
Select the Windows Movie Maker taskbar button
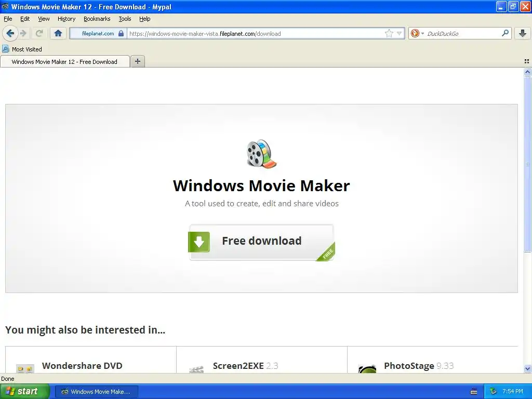click(x=96, y=392)
